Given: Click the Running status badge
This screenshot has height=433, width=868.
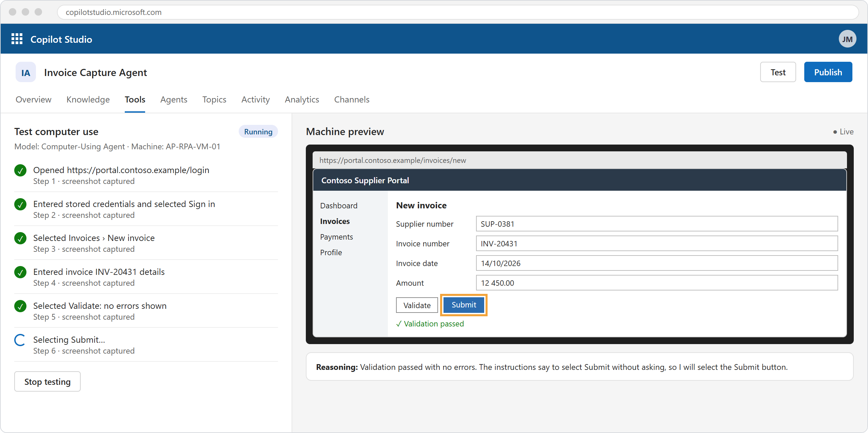Looking at the screenshot, I should coord(258,132).
